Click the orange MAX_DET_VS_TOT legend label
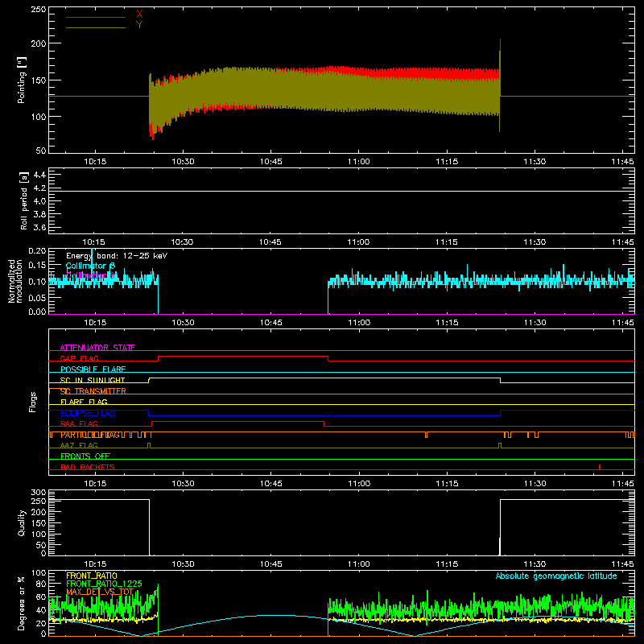This screenshot has height=644, width=644. pyautogui.click(x=100, y=592)
